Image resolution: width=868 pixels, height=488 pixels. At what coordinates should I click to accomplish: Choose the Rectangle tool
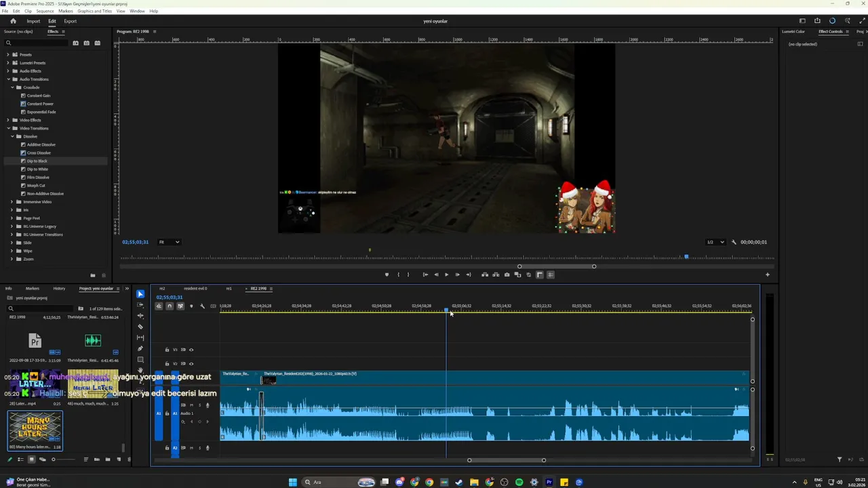[140, 359]
